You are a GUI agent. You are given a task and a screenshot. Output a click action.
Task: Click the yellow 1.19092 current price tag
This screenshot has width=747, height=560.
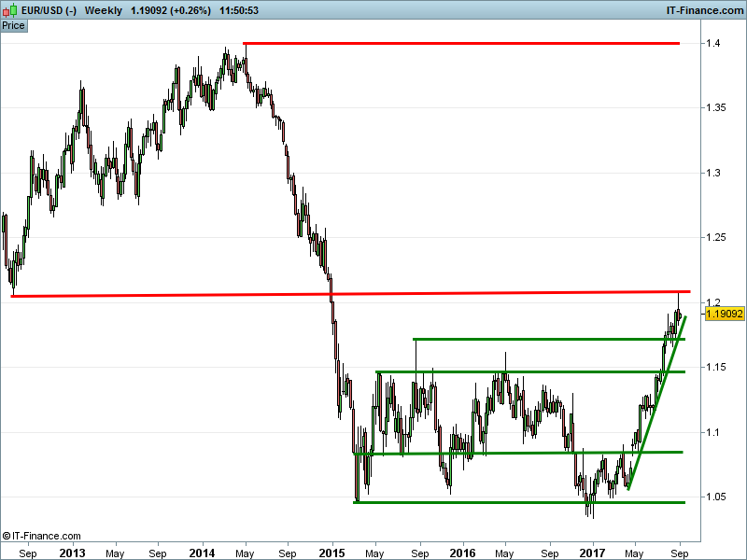click(725, 314)
